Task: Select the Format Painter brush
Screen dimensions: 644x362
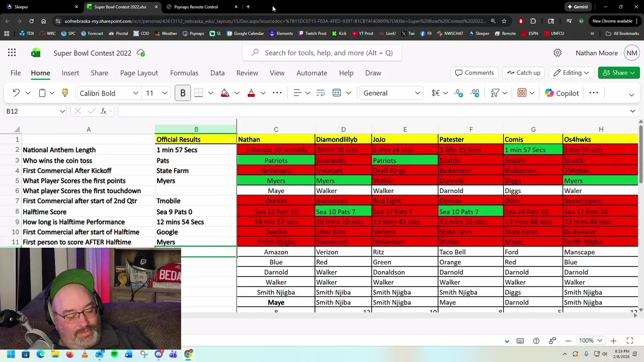Action: [x=65, y=93]
